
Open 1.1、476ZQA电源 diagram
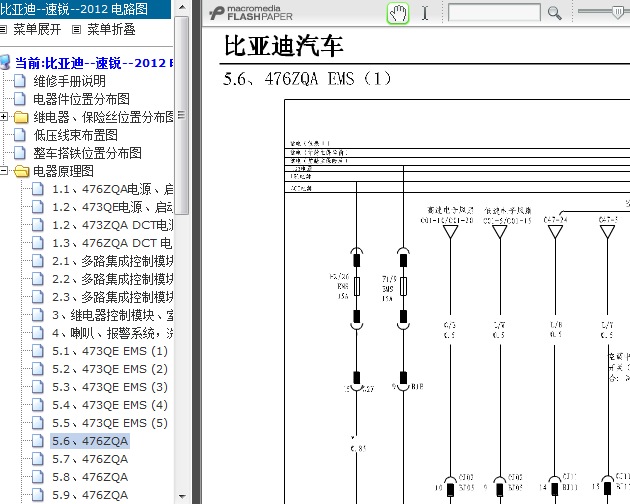tap(112, 189)
